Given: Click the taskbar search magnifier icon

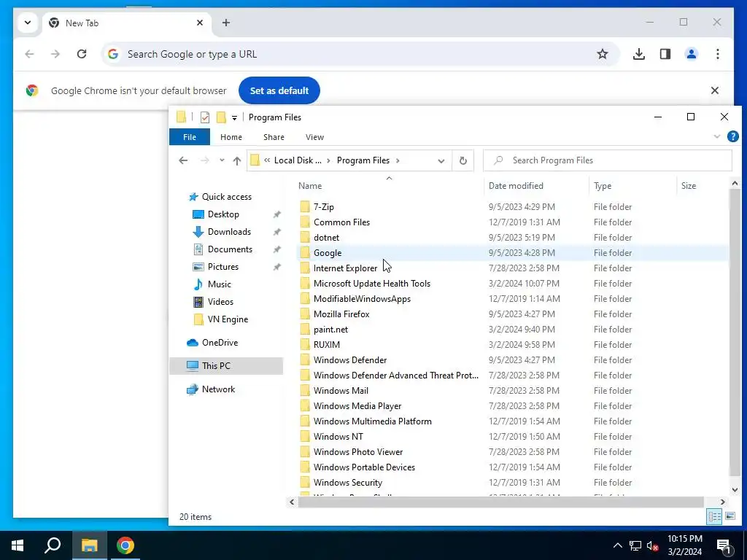Looking at the screenshot, I should click(x=53, y=545).
